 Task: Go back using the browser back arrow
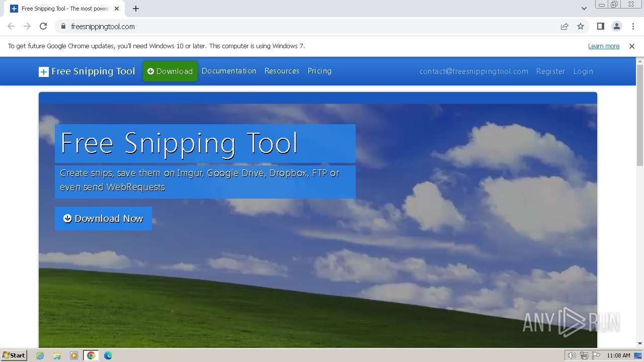[x=11, y=26]
